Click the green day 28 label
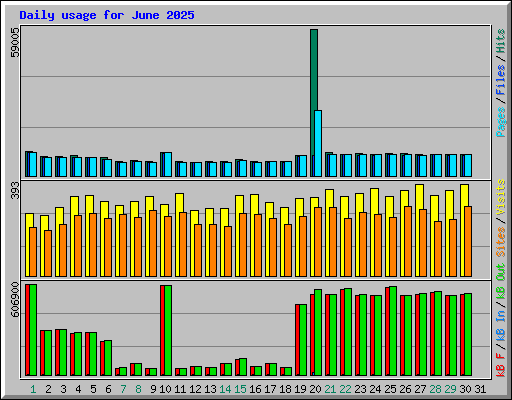This screenshot has width=512, height=400. click(435, 389)
